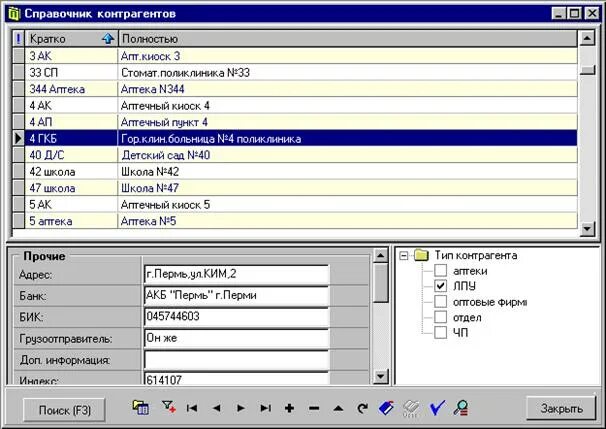Click the Доп. информация empty field

[237, 360]
